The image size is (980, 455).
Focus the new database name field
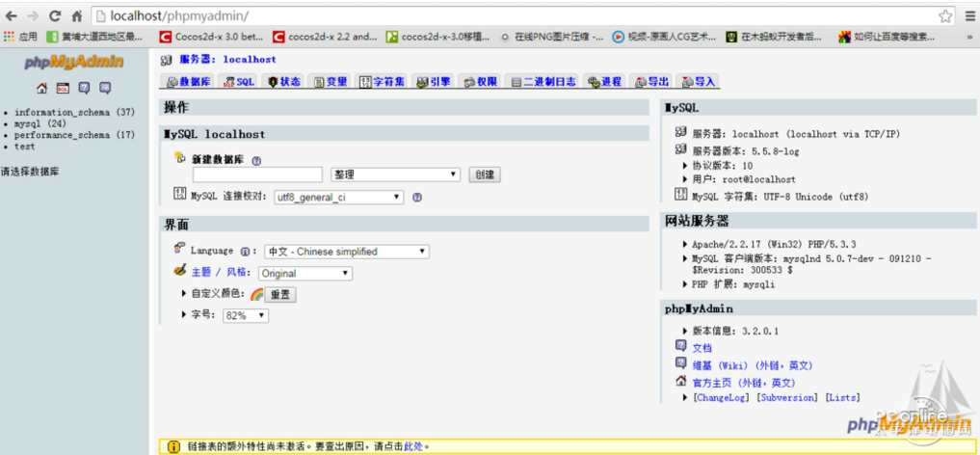click(257, 175)
